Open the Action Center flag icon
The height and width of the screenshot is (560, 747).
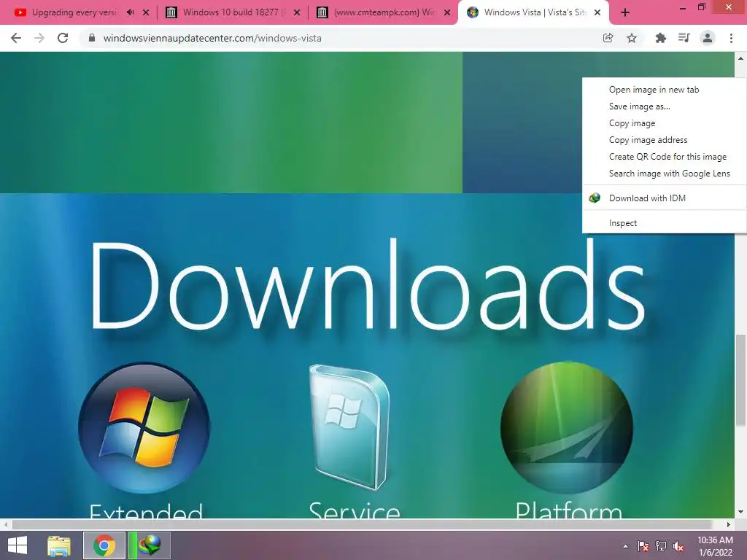click(643, 546)
